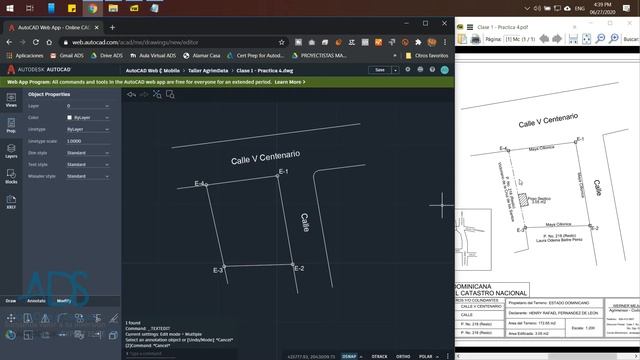Toggle OTRACK in the status bar

[379, 356]
